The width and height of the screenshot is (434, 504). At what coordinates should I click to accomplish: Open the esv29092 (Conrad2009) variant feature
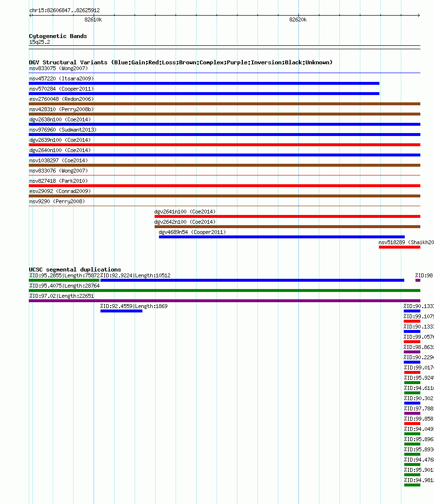click(224, 196)
